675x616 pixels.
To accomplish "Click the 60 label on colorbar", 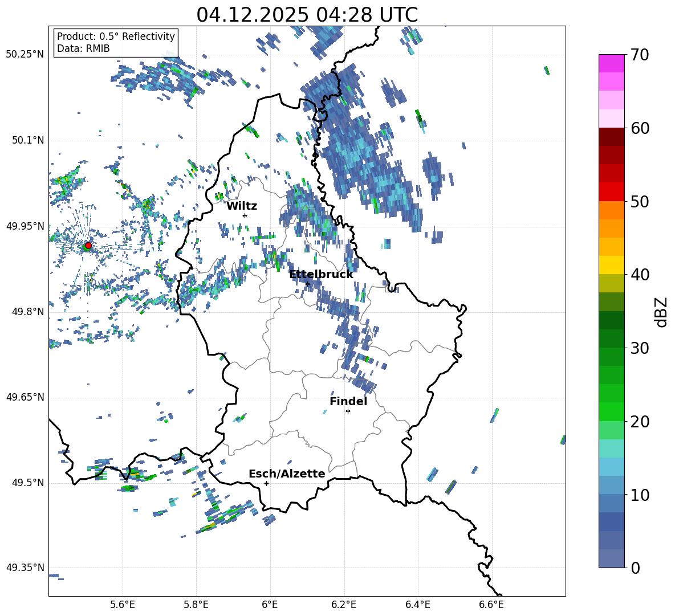I will pyautogui.click(x=640, y=128).
